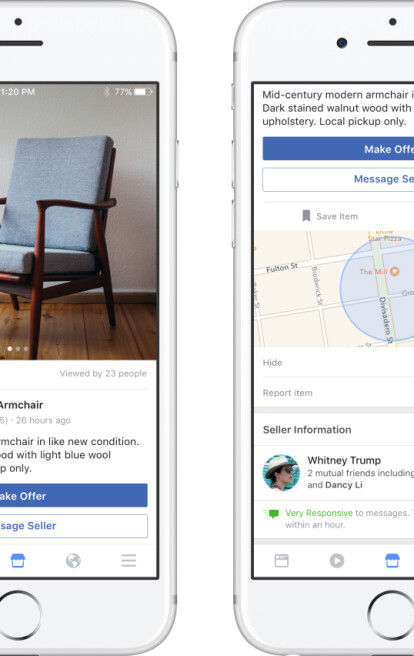
Task: Open Dancy Li mutual friend link
Action: click(344, 485)
